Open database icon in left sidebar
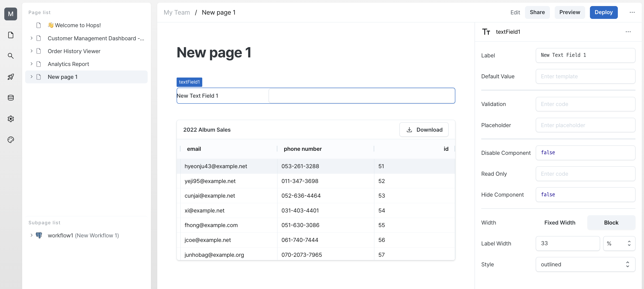This screenshot has height=289, width=644. [x=11, y=98]
